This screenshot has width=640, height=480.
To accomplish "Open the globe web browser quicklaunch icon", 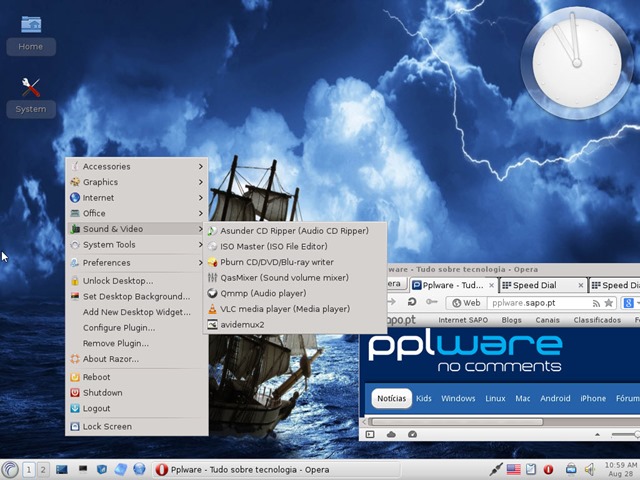I will coord(139,469).
